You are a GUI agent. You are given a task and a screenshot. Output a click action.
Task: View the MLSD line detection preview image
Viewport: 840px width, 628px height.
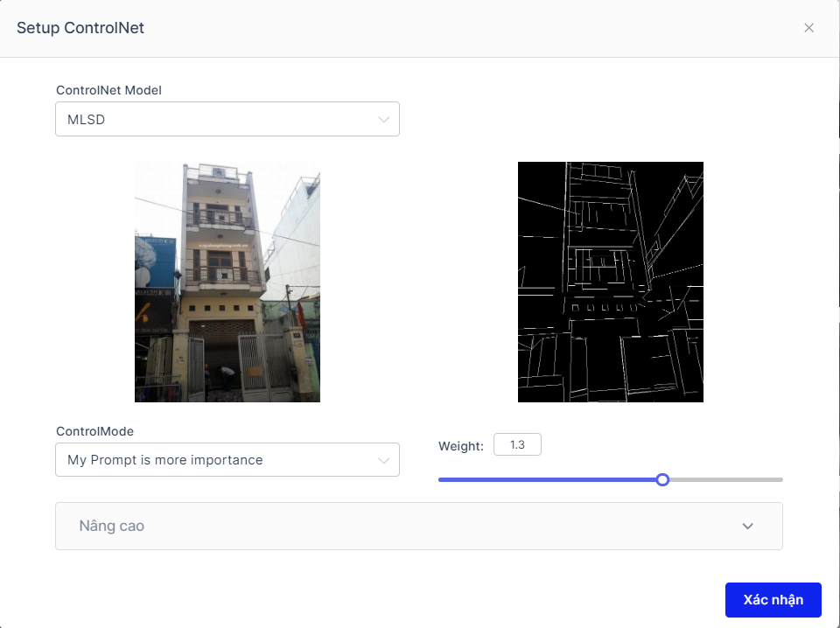click(x=610, y=282)
